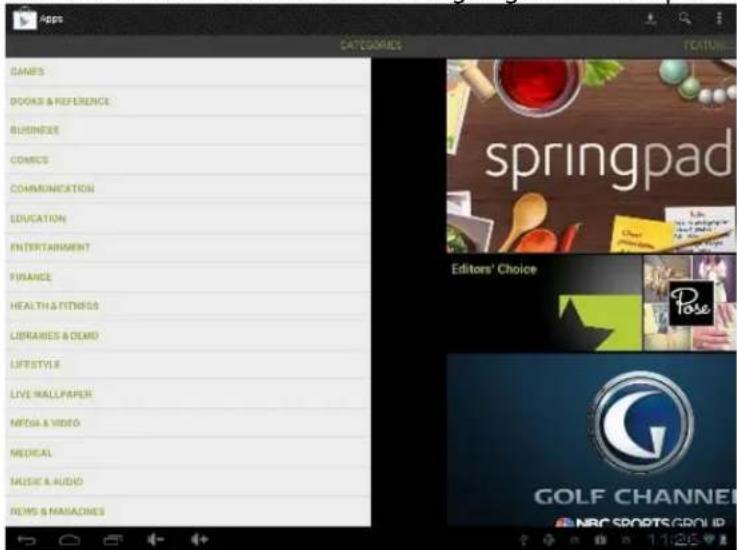Open the Music & Audio category
The width and height of the screenshot is (737, 550).
pyautogui.click(x=188, y=481)
